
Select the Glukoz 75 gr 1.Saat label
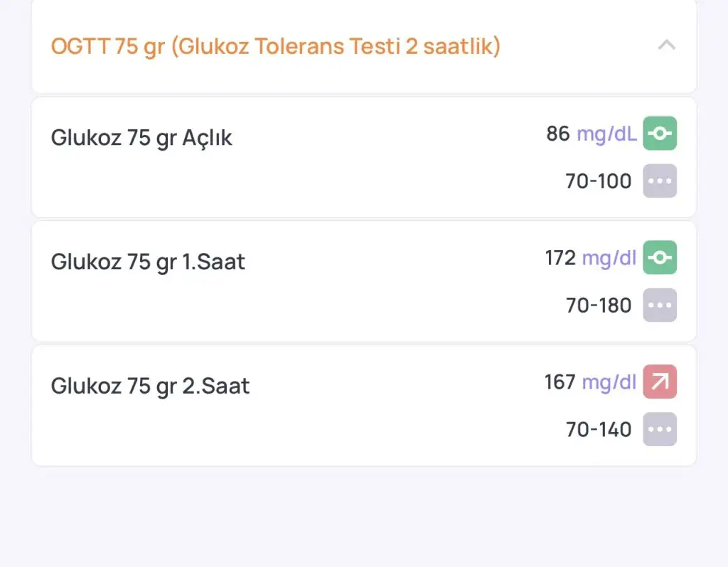point(148,262)
